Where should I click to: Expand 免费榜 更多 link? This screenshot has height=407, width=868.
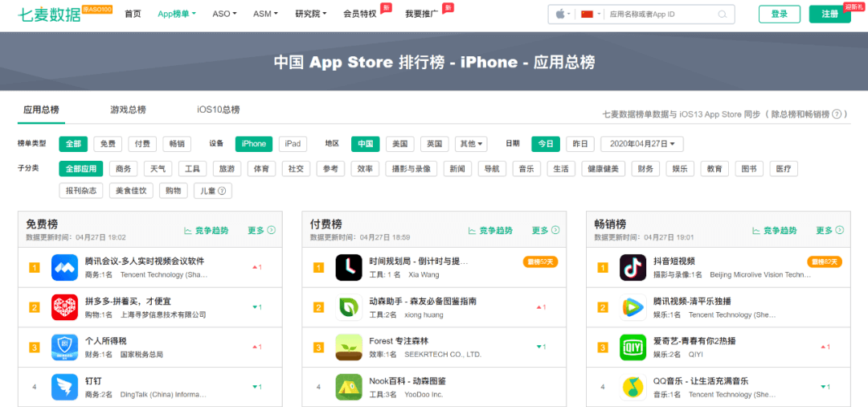pos(262,230)
